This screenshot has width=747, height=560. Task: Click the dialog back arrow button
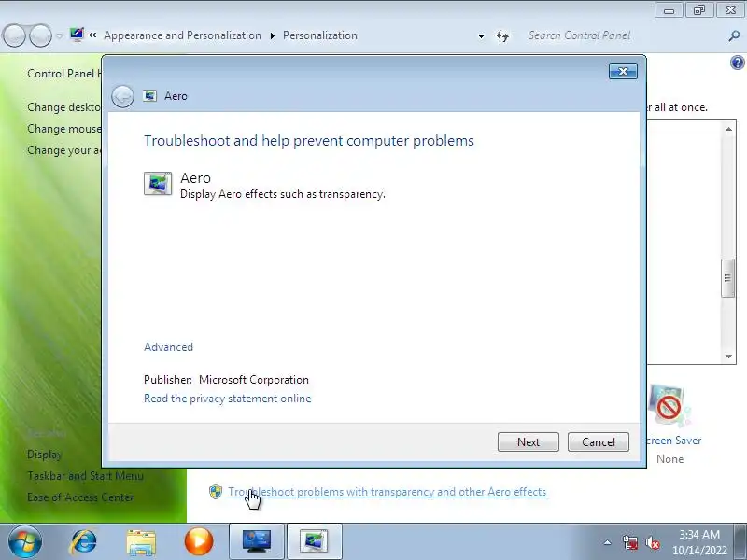click(x=122, y=97)
